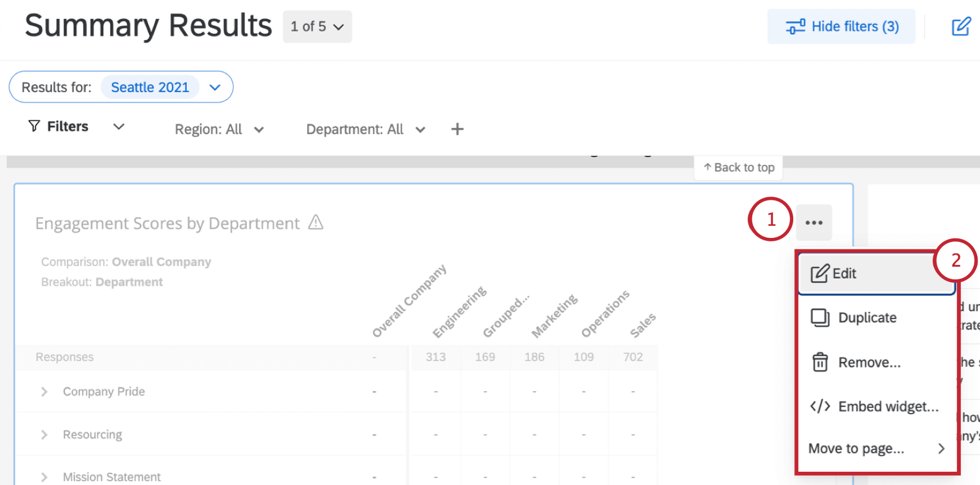Select Edit from the widget menu

(844, 274)
